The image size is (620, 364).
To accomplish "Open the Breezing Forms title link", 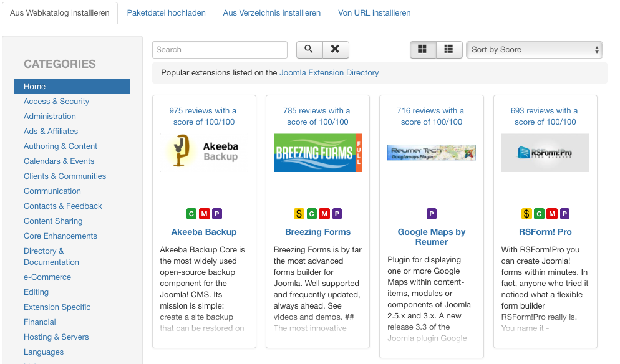I will click(318, 232).
